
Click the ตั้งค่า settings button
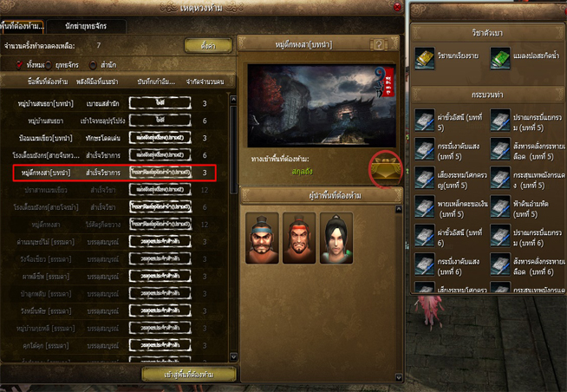coord(208,46)
